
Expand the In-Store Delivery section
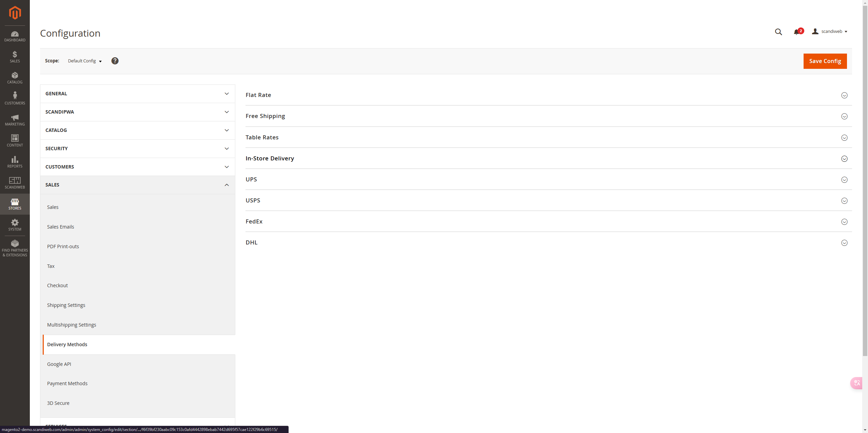pyautogui.click(x=549, y=158)
